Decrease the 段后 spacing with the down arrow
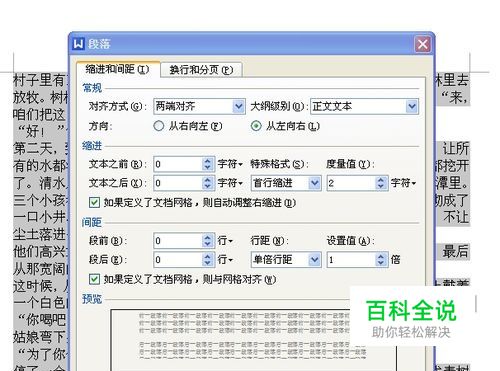Screen dimensions: 500x371 (208, 263)
